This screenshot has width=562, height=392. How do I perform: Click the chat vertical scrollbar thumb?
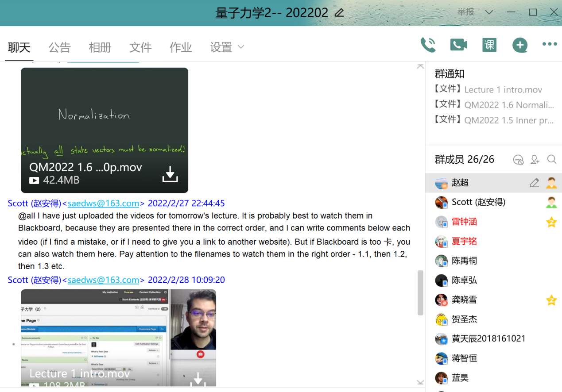click(420, 292)
